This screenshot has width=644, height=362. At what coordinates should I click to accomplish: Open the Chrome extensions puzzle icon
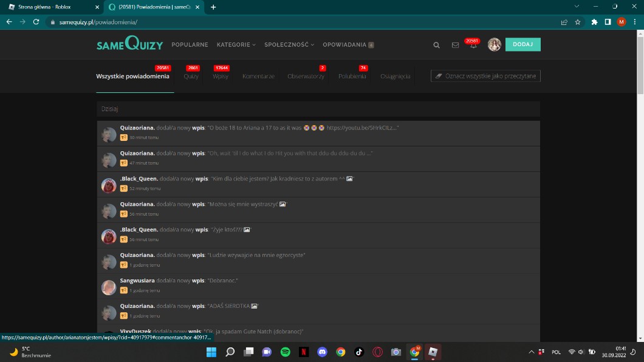(594, 21)
